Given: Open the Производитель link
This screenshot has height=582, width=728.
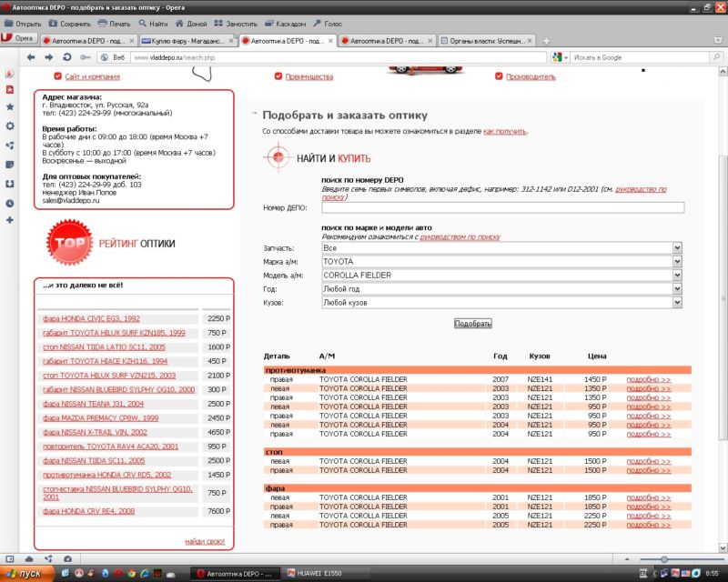Looking at the screenshot, I should 531,76.
